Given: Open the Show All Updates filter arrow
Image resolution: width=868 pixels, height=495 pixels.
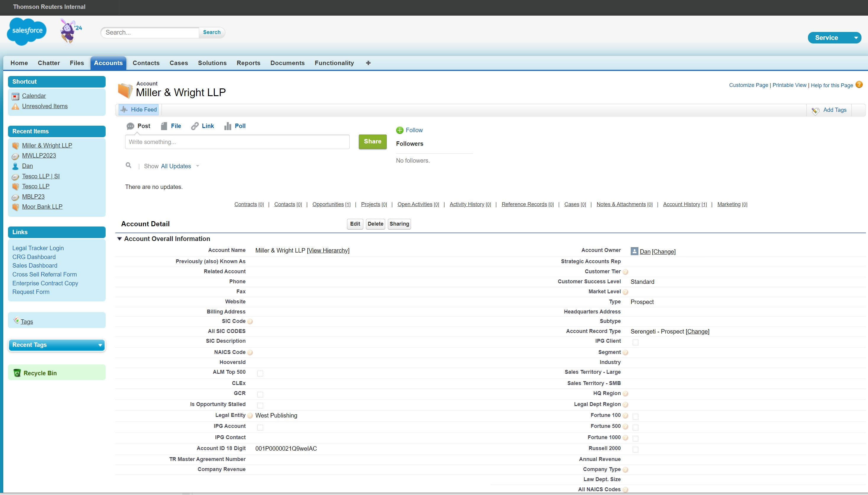Looking at the screenshot, I should click(198, 166).
